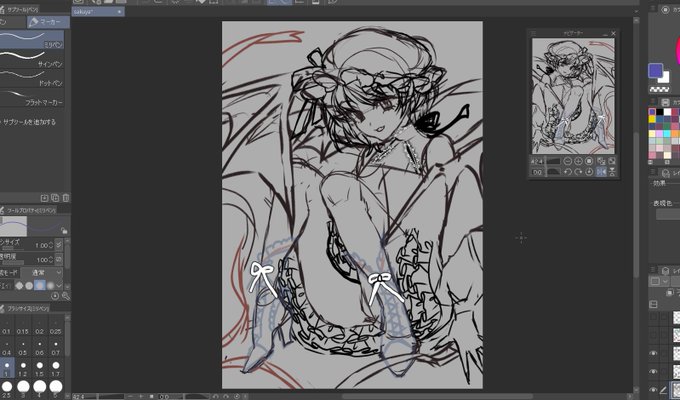Viewport: 680px width, 400px height.
Task: Click the duplicate sub tool icon
Action: pyautogui.click(x=55, y=198)
